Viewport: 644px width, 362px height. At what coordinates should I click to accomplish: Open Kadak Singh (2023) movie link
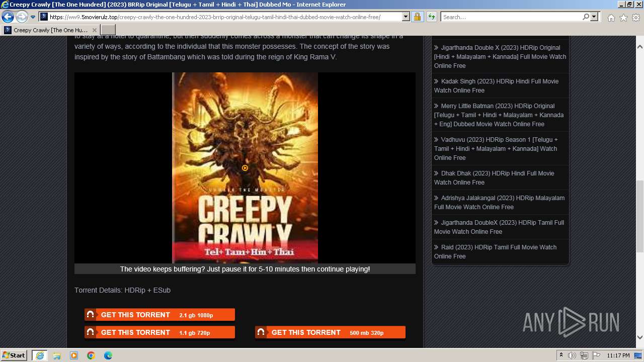[496, 86]
